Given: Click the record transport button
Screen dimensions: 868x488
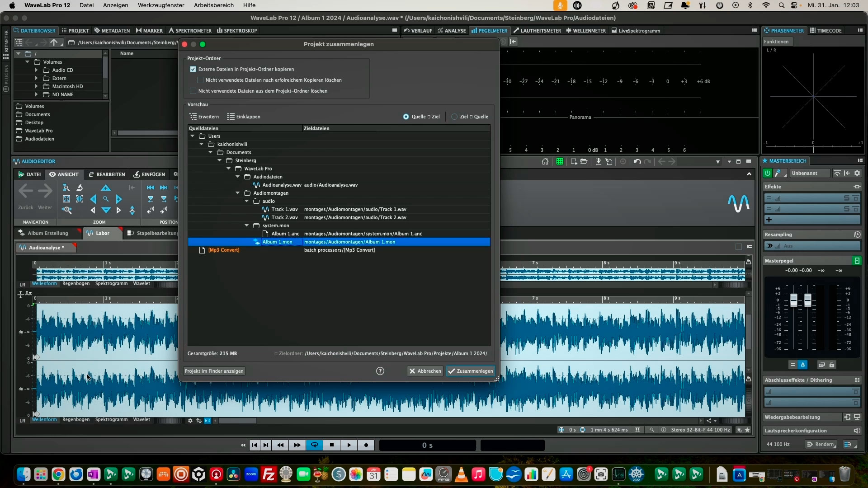Looking at the screenshot, I should (366, 445).
